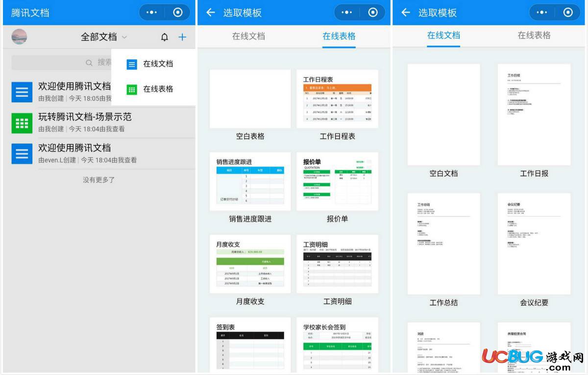Click blue document icon beside 由我创建 welcome file
This screenshot has width=588, height=375.
[22, 92]
